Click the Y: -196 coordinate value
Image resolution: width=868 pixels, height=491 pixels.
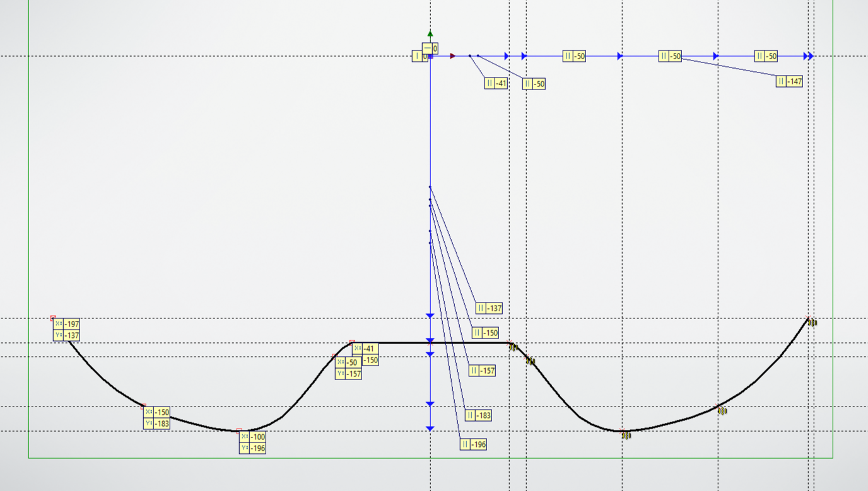257,448
